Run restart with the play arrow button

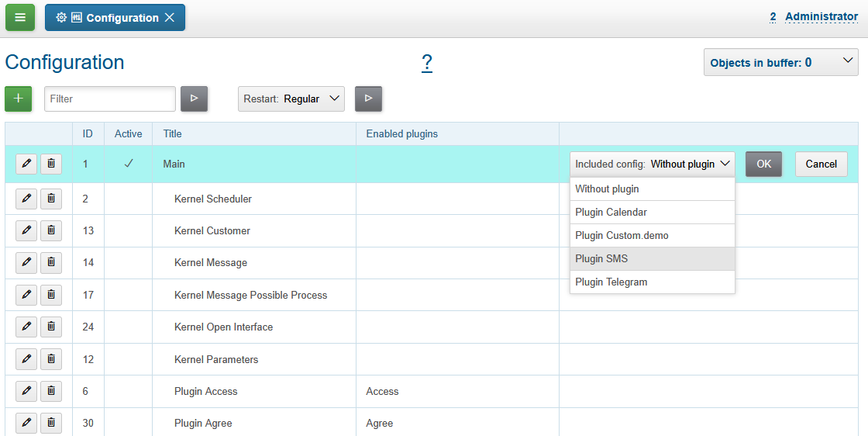(369, 99)
